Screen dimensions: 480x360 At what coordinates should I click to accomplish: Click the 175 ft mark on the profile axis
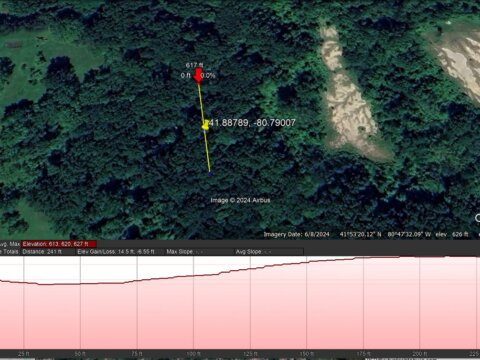(363, 354)
